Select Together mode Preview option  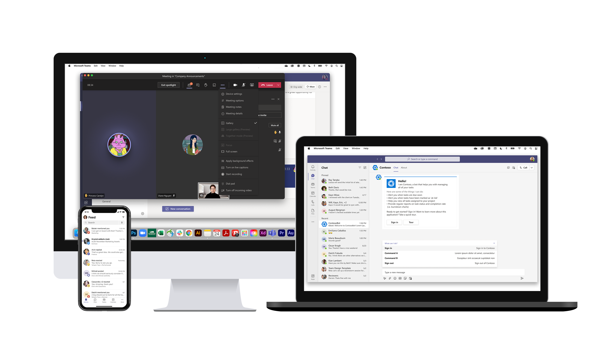239,136
